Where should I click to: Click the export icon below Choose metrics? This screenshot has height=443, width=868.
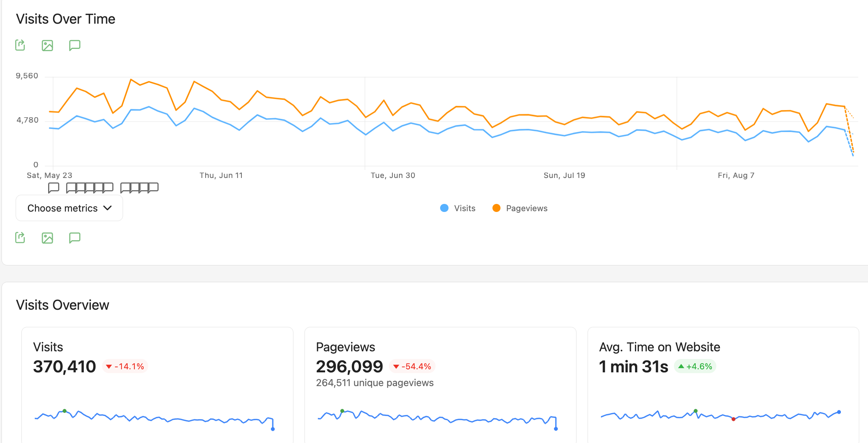click(20, 238)
